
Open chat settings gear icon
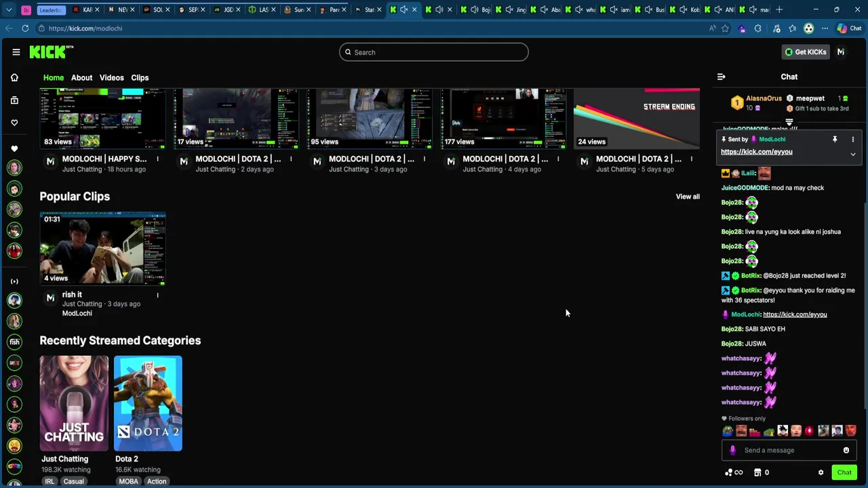click(x=821, y=472)
